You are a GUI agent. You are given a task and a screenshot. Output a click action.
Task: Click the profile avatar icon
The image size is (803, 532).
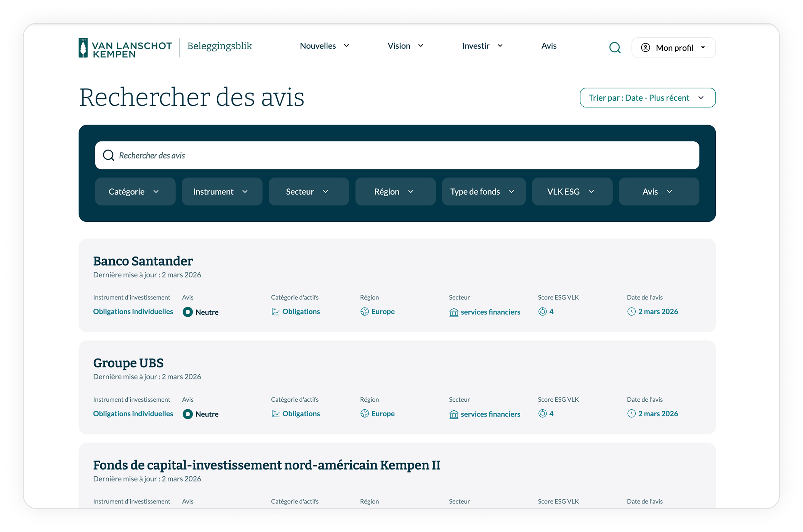point(645,48)
